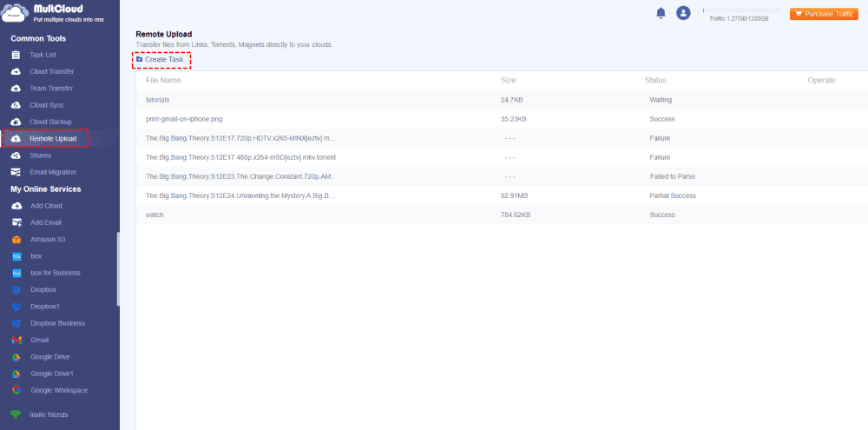Screen dimensions: 868x430
Task: Click the Traffic 1.27GB/1200GB label
Action: coord(739,19)
